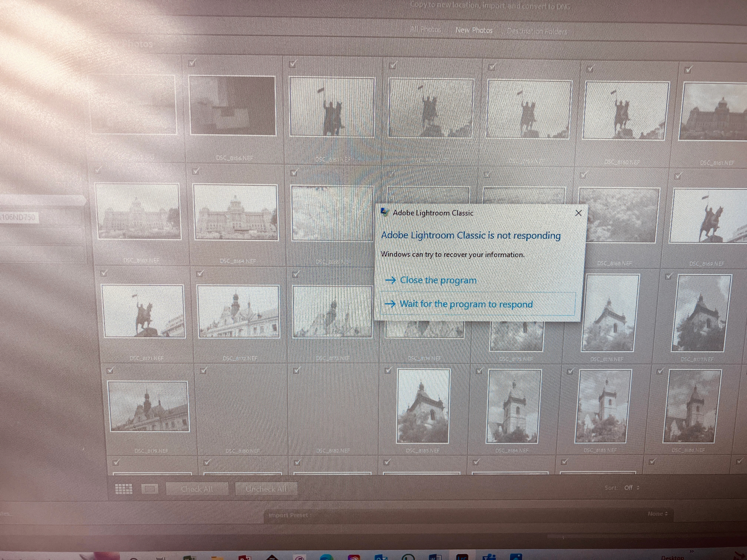Open Word from the taskbar
This screenshot has width=747, height=560.
435,557
